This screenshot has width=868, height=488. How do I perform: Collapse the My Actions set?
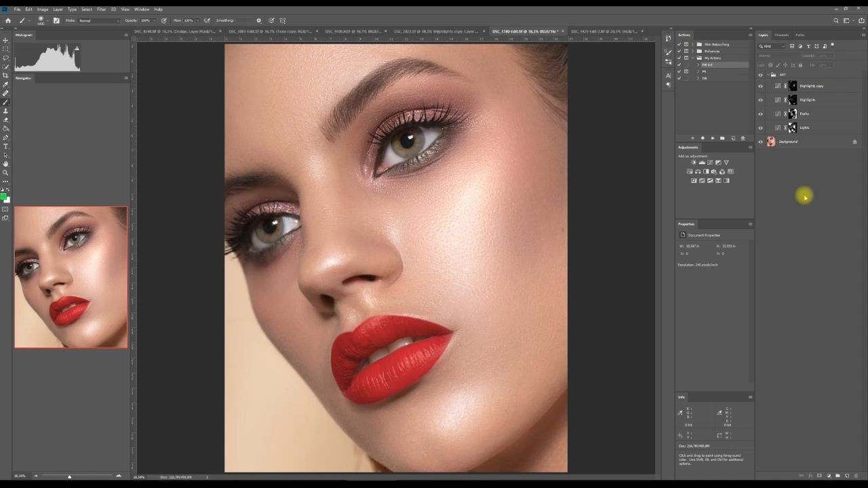point(693,58)
